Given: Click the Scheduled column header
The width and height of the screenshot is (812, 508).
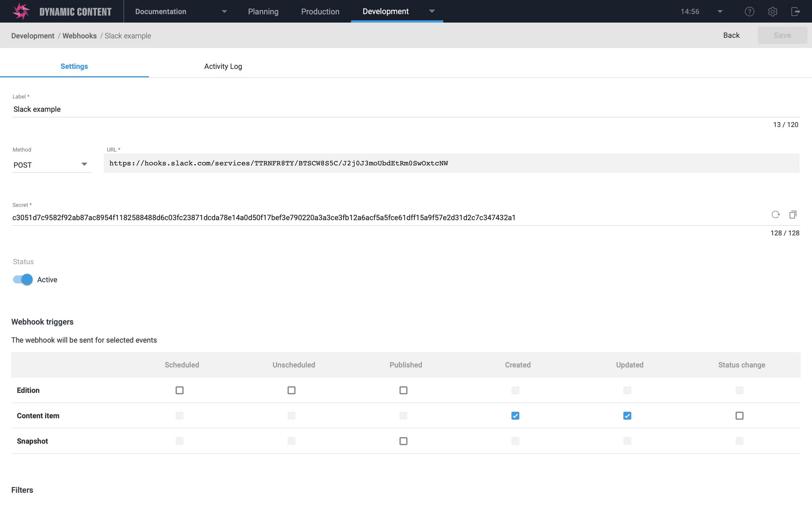Looking at the screenshot, I should click(182, 365).
